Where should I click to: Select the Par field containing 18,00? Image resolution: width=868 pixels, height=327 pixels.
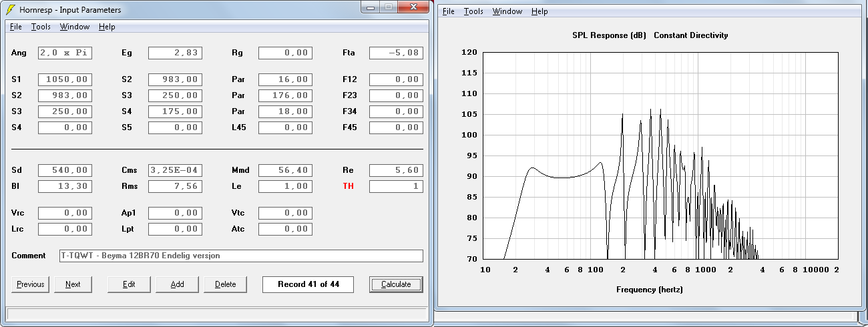[285, 111]
